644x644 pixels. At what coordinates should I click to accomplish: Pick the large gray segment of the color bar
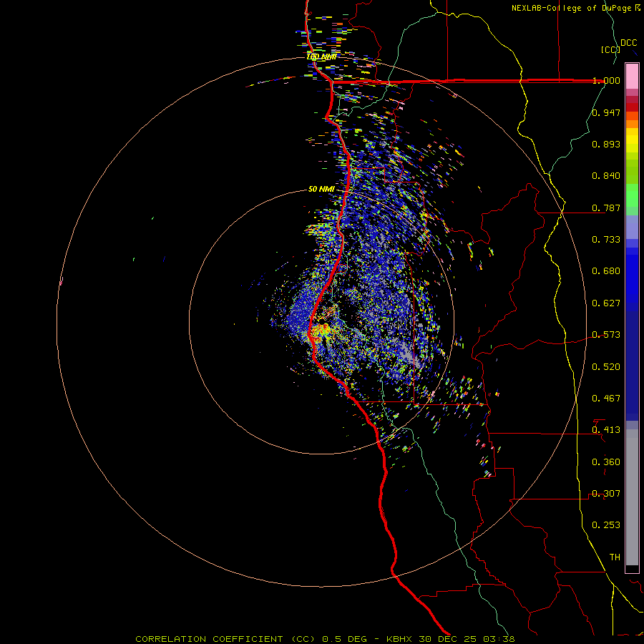tap(632, 497)
